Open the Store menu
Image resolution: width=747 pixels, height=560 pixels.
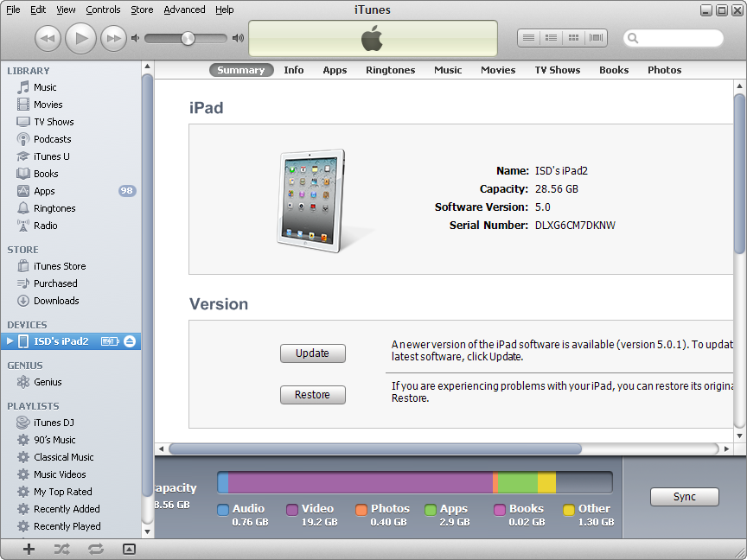[x=142, y=10]
